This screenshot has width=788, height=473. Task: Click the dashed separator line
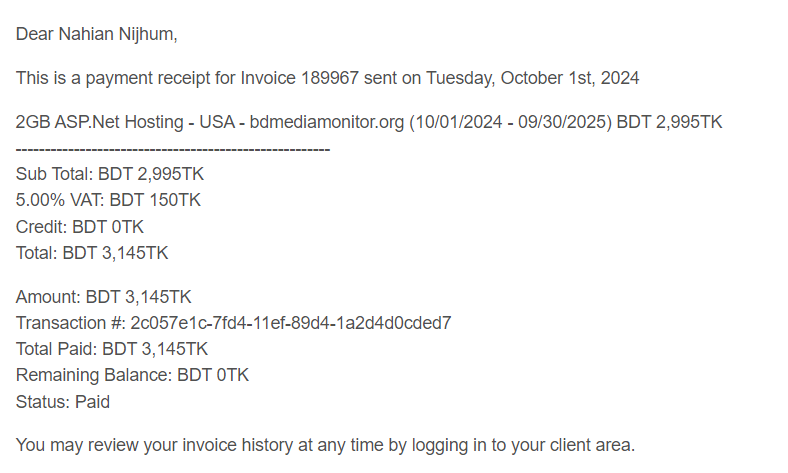coord(173,150)
